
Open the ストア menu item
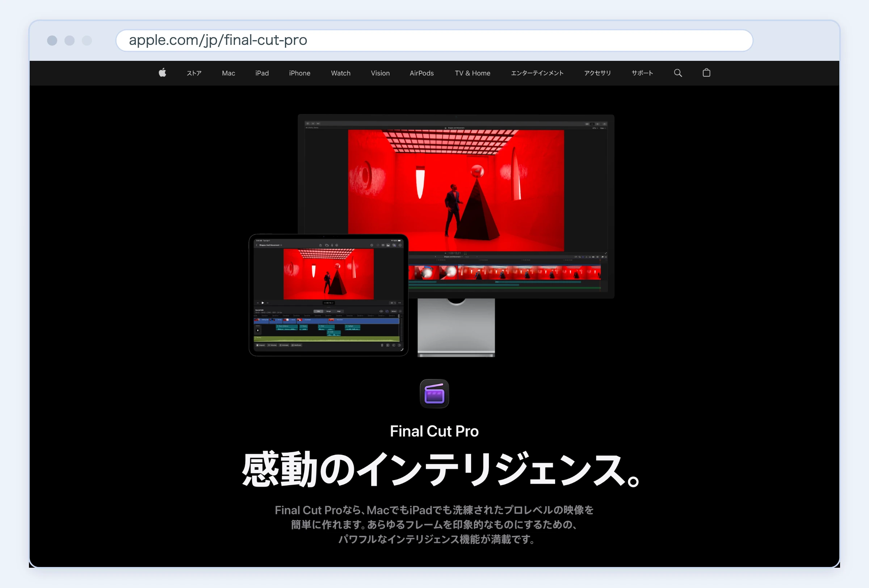pos(194,73)
